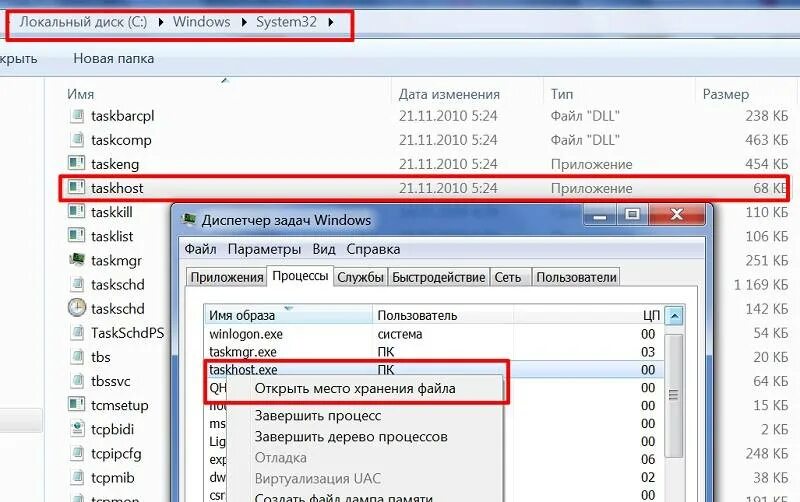Screen dimensions: 800x502
Task: Click Новая папка toolbar button
Action: (x=113, y=59)
